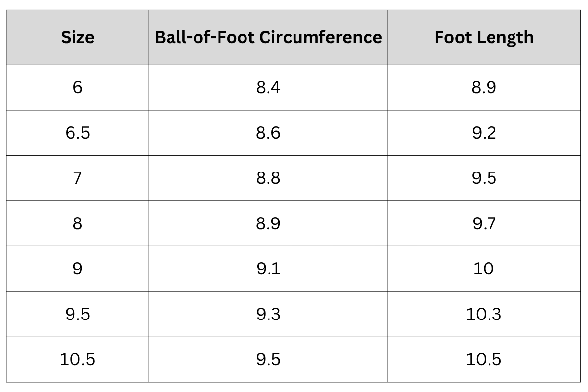Click the Ball-of-Foot Circumference column header
The width and height of the screenshot is (588, 392).
(x=268, y=38)
